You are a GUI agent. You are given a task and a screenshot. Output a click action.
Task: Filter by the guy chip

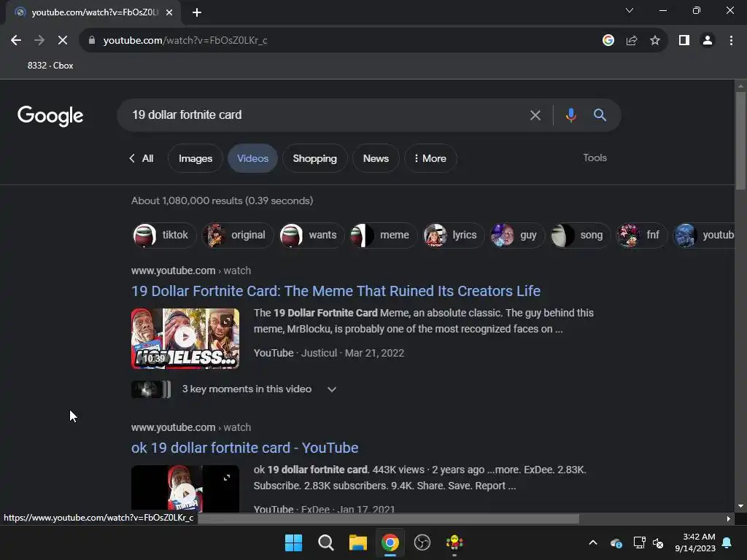coord(517,236)
